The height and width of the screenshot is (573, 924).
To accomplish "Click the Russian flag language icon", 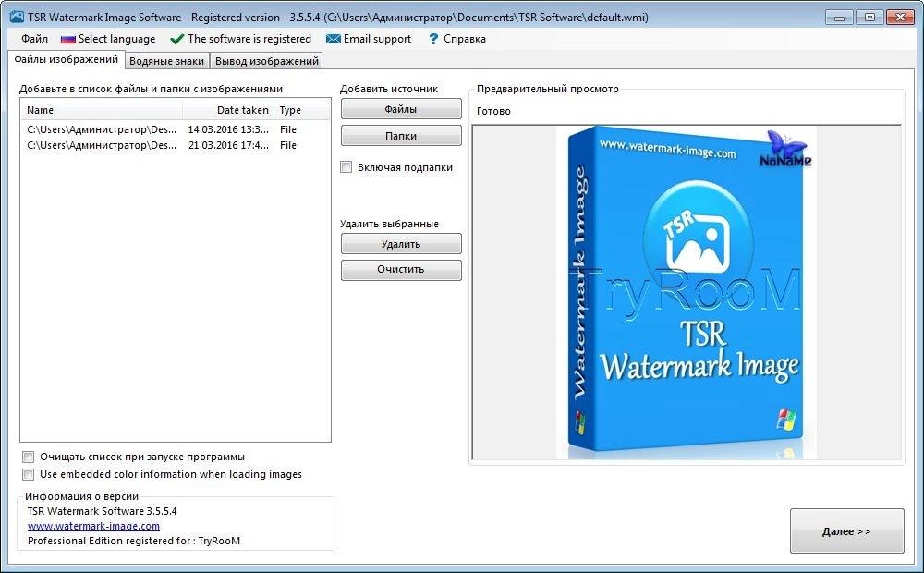I will pyautogui.click(x=68, y=40).
